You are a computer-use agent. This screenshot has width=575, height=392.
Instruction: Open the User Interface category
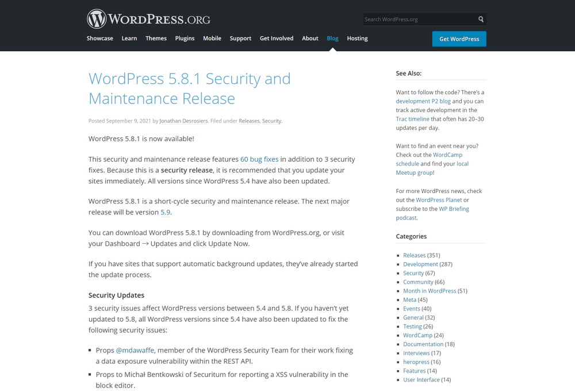point(421,380)
